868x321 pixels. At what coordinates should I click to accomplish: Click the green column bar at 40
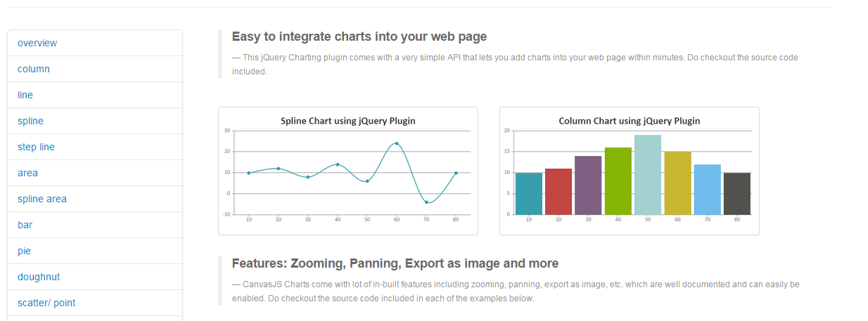point(618,181)
